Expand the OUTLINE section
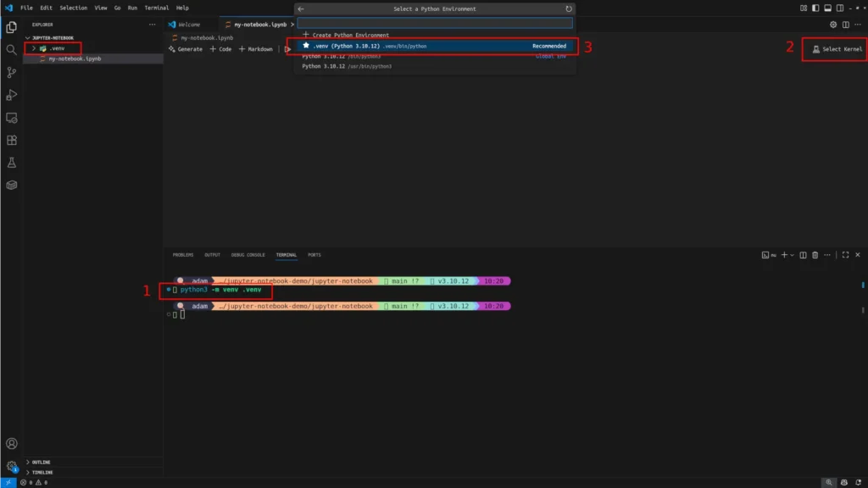 click(41, 462)
